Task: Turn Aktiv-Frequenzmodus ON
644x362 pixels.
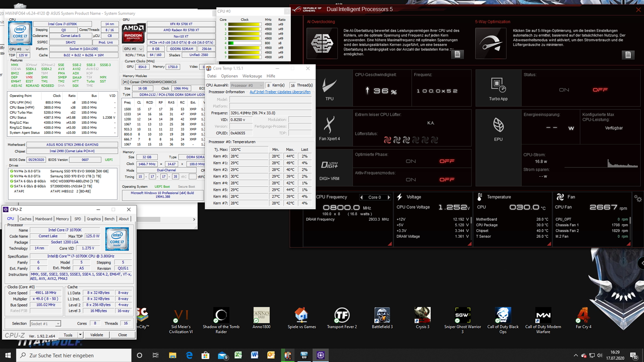Action: 411,180
